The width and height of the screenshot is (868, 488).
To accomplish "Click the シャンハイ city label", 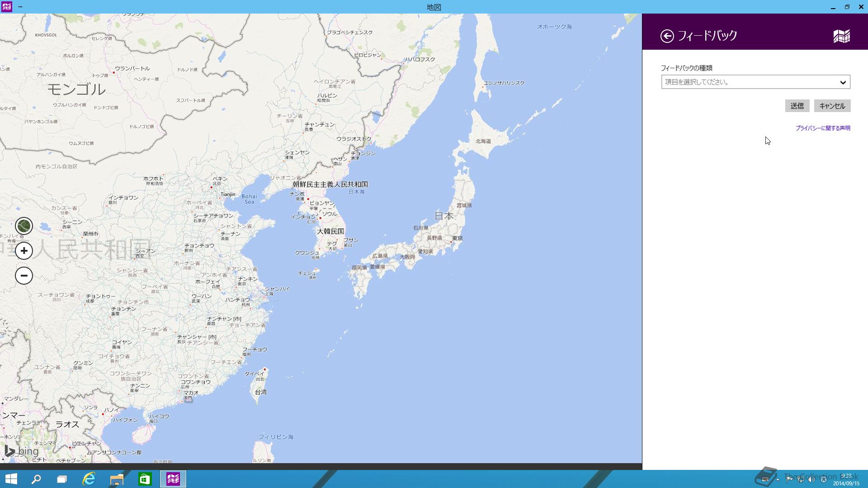I will [277, 289].
